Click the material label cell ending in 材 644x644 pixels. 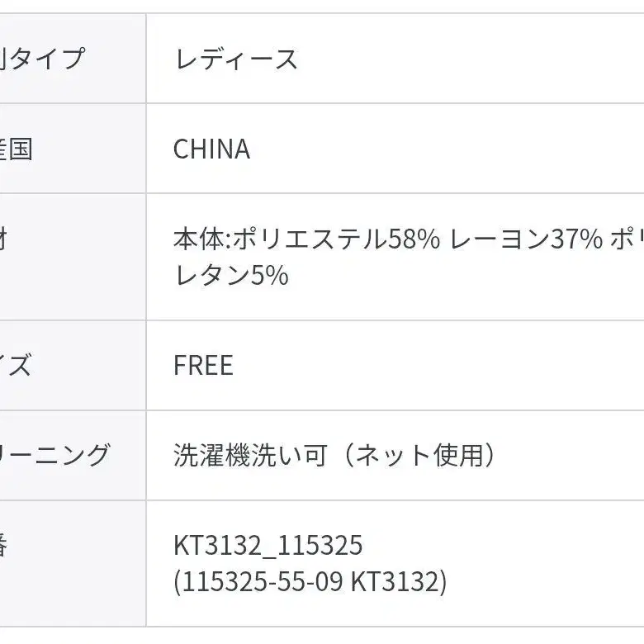[x=5, y=239]
